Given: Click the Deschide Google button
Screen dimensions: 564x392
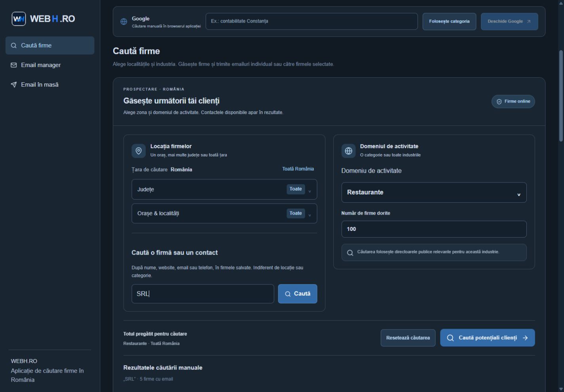Looking at the screenshot, I should [x=509, y=21].
